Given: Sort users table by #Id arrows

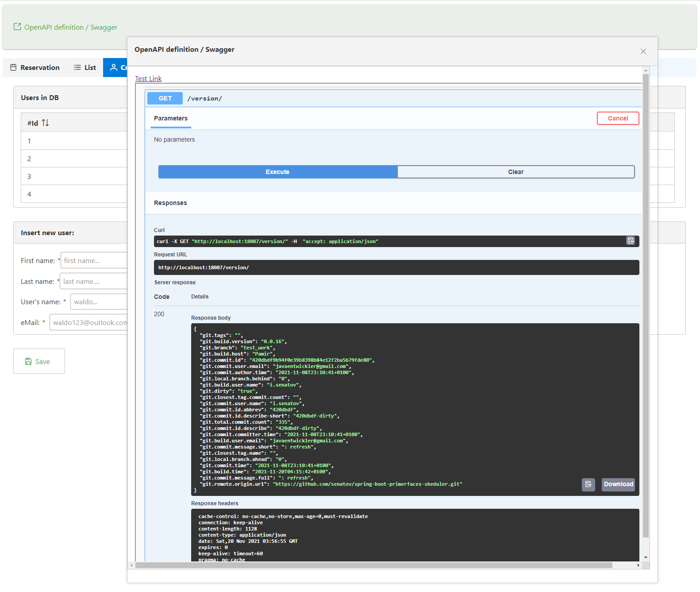Looking at the screenshot, I should pos(45,123).
